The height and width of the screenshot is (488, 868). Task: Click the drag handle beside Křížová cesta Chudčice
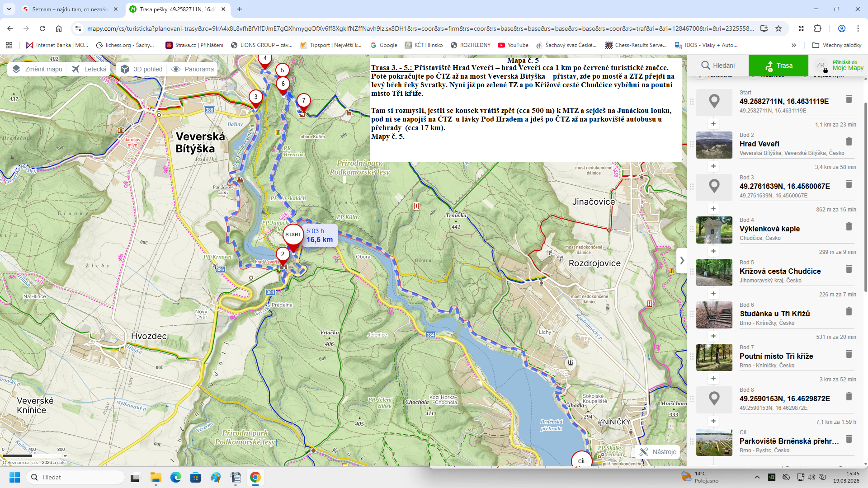pos(691,272)
